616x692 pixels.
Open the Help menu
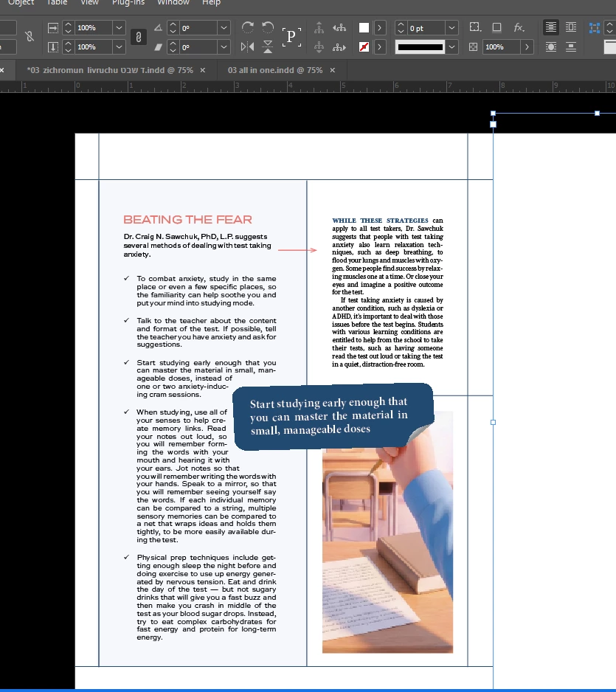[x=211, y=3]
